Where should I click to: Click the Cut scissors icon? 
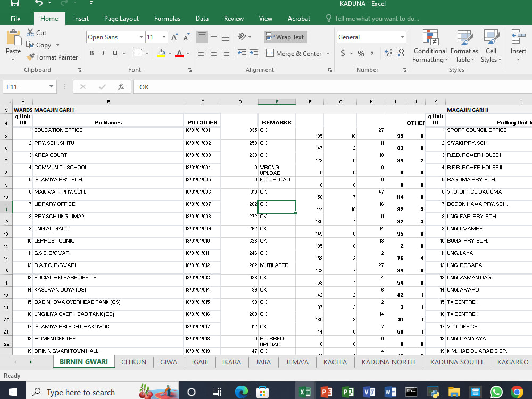tap(30, 32)
